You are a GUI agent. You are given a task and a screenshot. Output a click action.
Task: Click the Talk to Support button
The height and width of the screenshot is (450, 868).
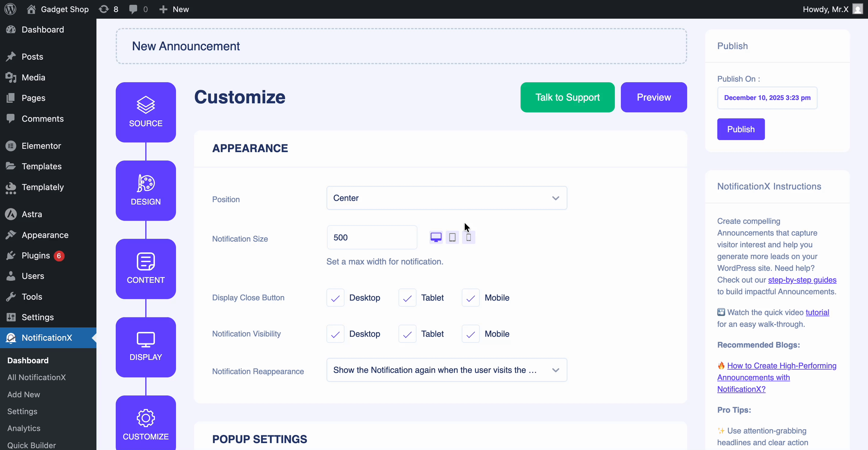click(567, 97)
